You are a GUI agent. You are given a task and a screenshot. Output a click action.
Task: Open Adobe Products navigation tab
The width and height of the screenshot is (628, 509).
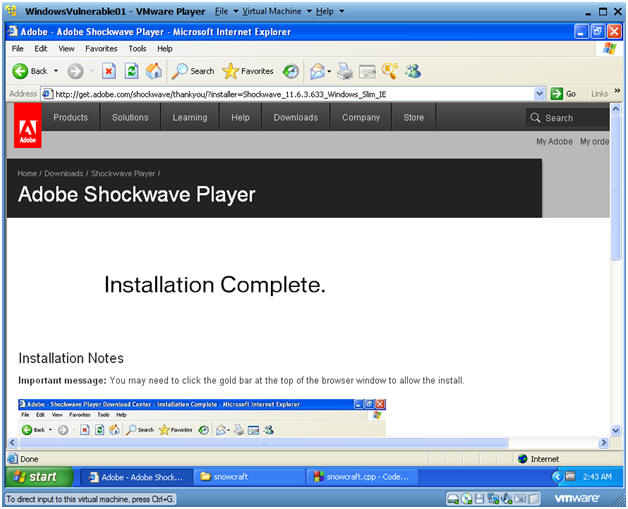[70, 117]
